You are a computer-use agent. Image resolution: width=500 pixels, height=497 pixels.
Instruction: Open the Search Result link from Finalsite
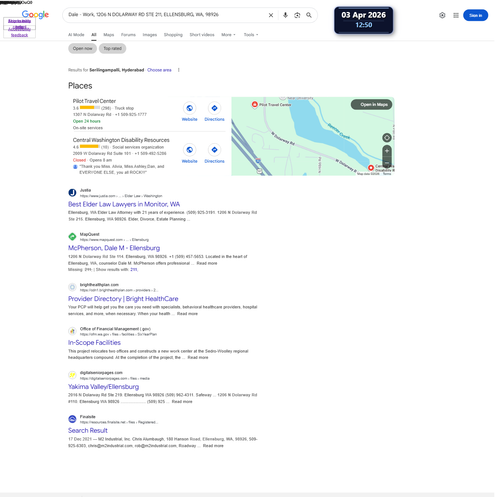pos(88,431)
